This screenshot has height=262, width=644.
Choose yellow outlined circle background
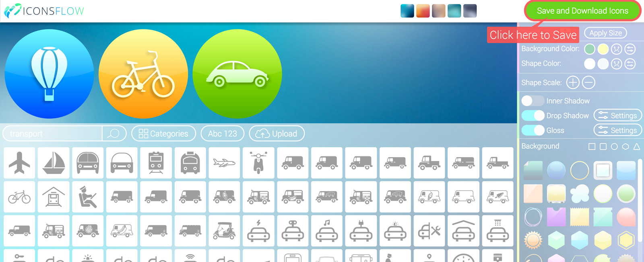(580, 170)
